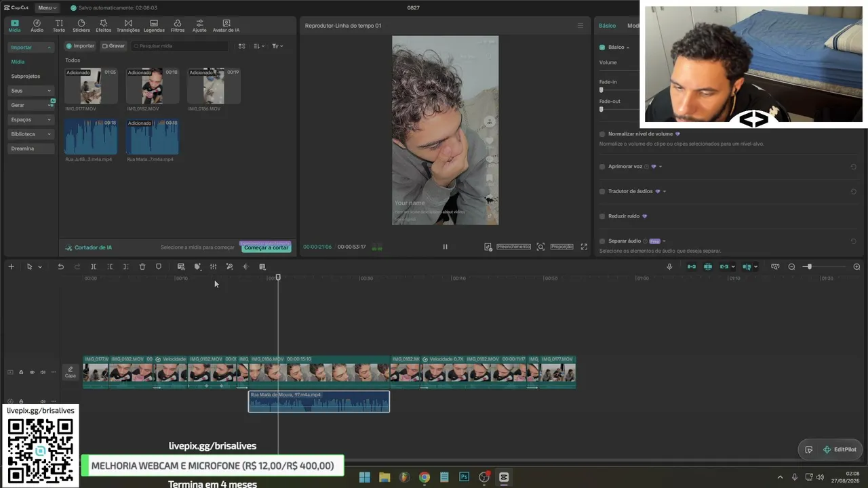Click the Gravar record button
The image size is (868, 488).
coord(113,46)
